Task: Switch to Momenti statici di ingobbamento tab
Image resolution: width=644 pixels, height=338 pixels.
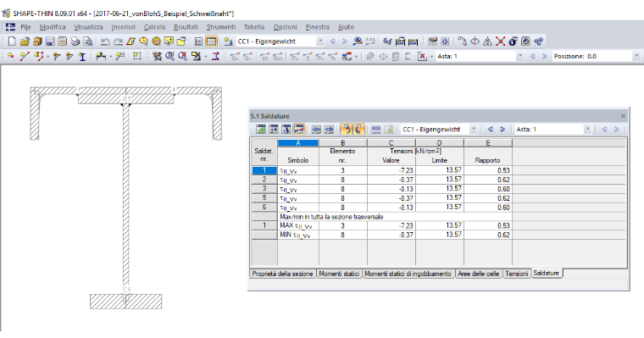Action: coord(408,274)
